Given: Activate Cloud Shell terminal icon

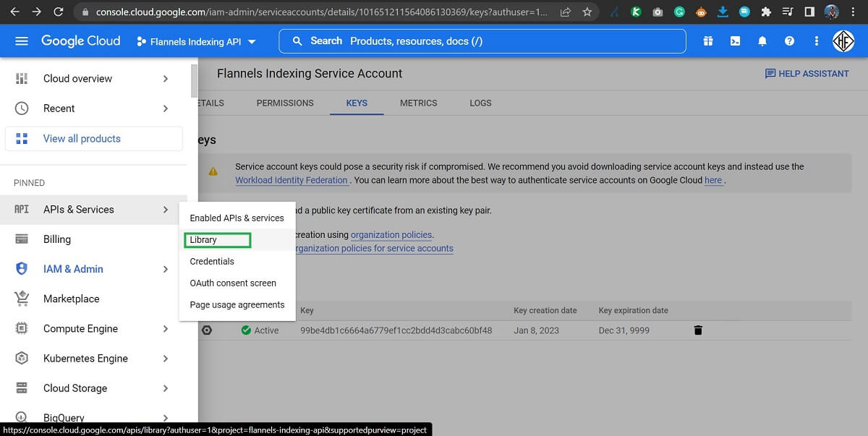Looking at the screenshot, I should (x=735, y=41).
